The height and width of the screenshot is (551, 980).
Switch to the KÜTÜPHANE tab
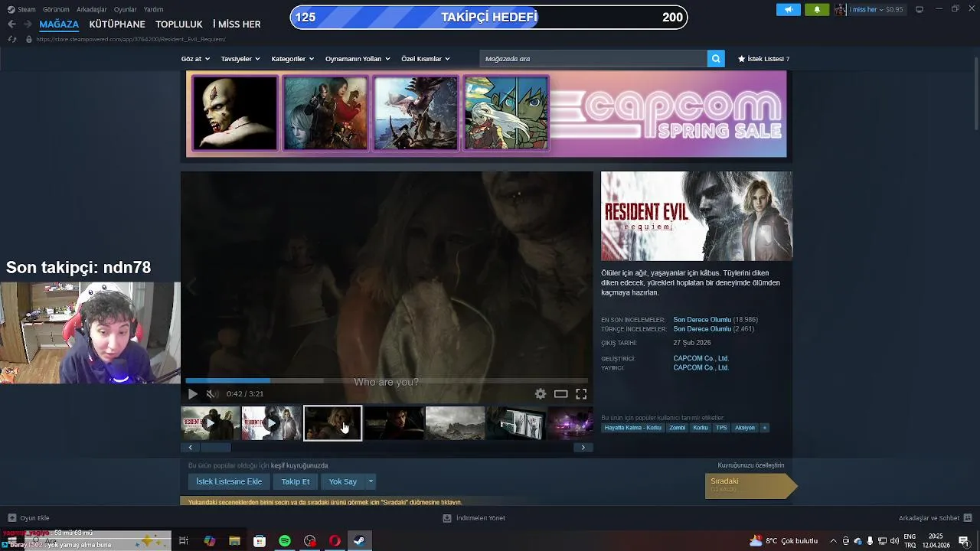click(117, 24)
